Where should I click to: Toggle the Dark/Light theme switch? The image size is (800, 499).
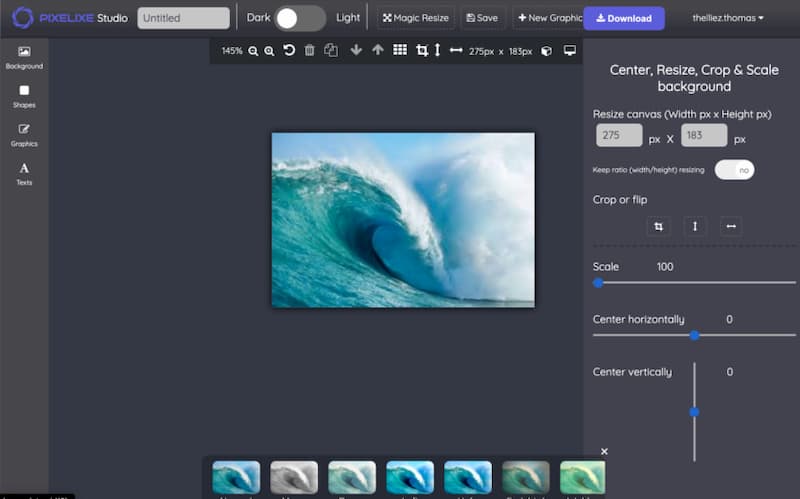click(x=299, y=18)
